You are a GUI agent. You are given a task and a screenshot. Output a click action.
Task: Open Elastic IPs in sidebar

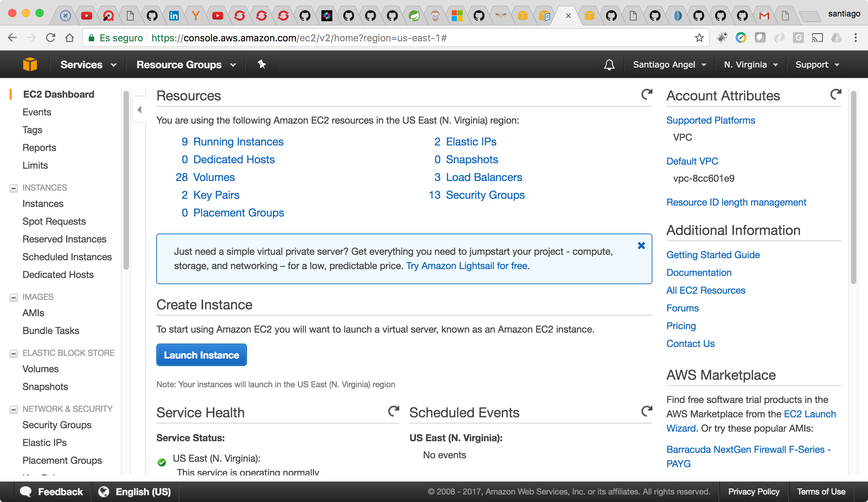pyautogui.click(x=44, y=443)
